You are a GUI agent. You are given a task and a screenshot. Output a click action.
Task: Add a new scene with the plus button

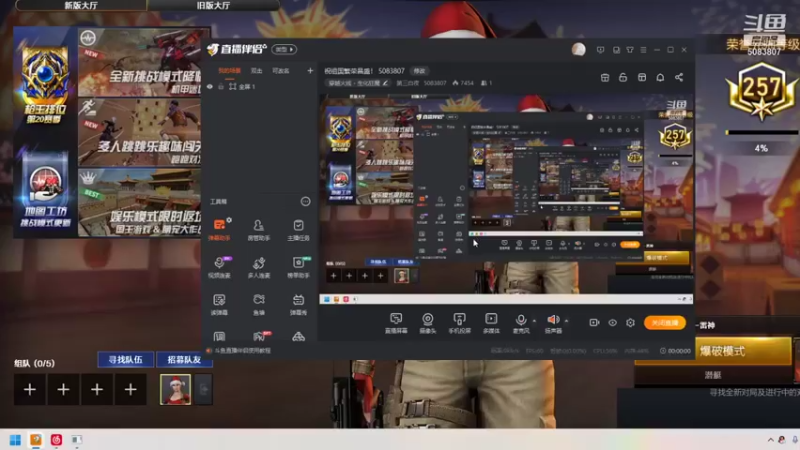click(x=310, y=71)
